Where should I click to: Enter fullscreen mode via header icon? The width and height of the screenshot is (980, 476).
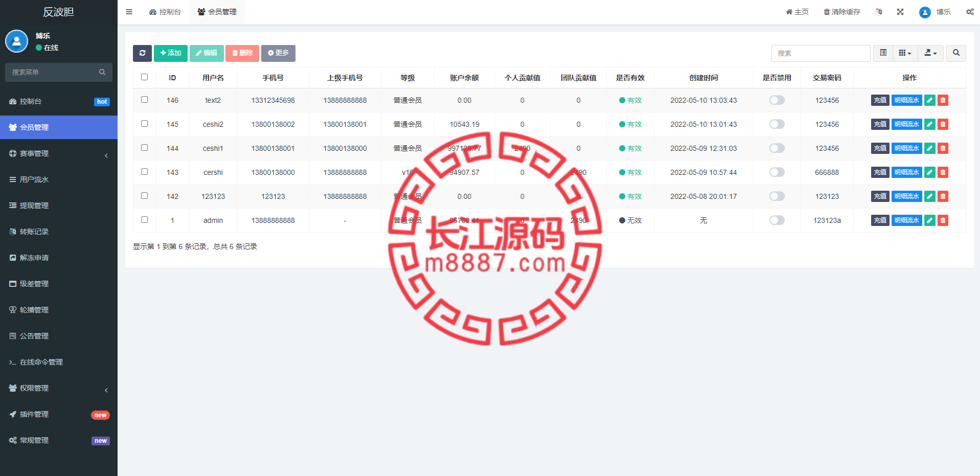click(x=900, y=12)
